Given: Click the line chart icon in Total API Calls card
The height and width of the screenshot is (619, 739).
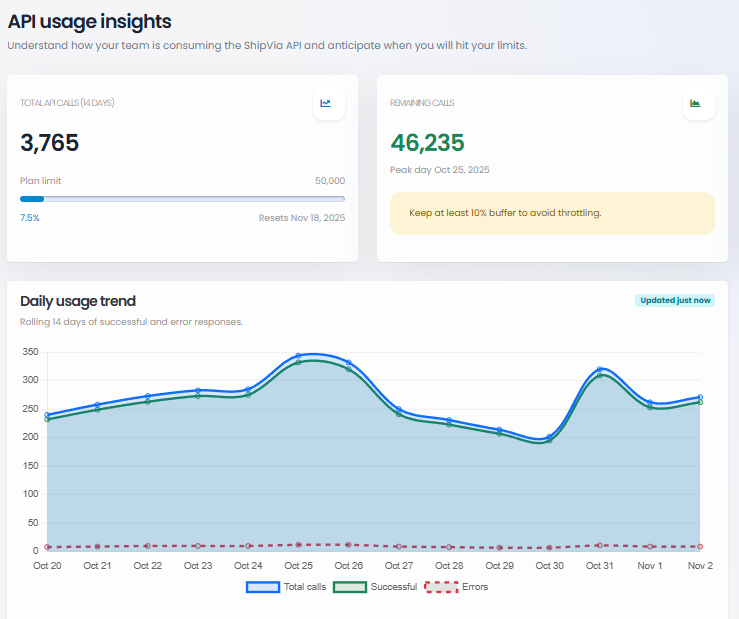Looking at the screenshot, I should pyautogui.click(x=328, y=103).
